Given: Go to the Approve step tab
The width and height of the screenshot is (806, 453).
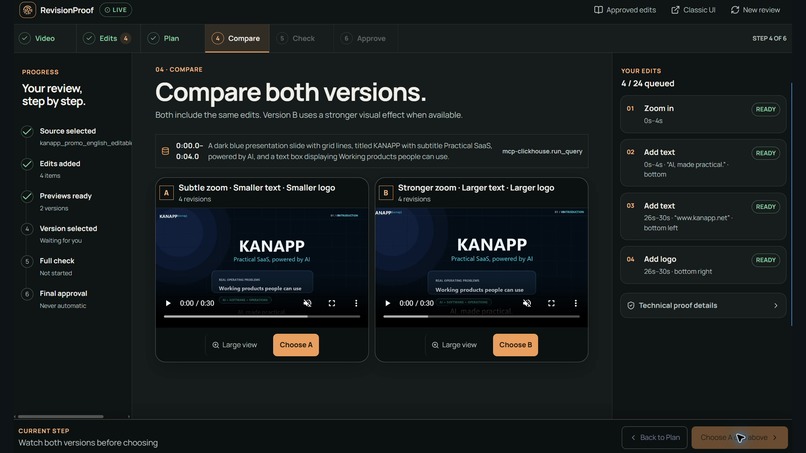Looking at the screenshot, I should (x=365, y=38).
